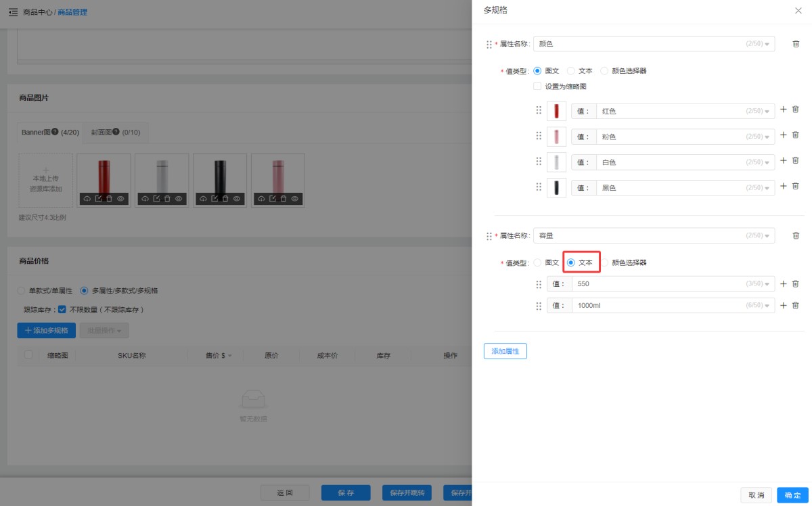Click the 添加多规格 button
Viewport: 812px width, 506px height.
pos(47,331)
